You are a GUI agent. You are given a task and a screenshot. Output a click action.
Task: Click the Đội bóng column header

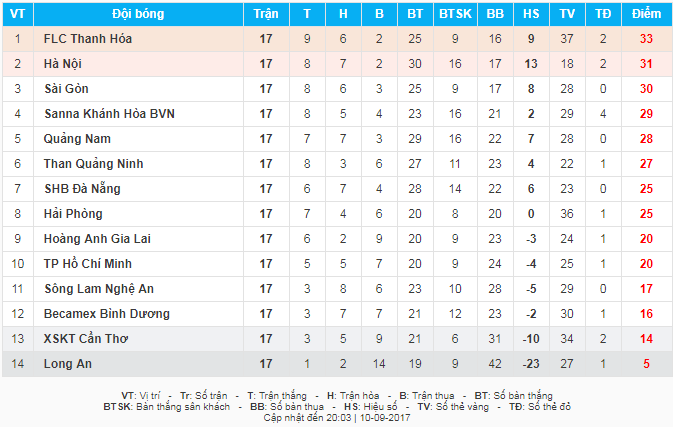click(137, 13)
